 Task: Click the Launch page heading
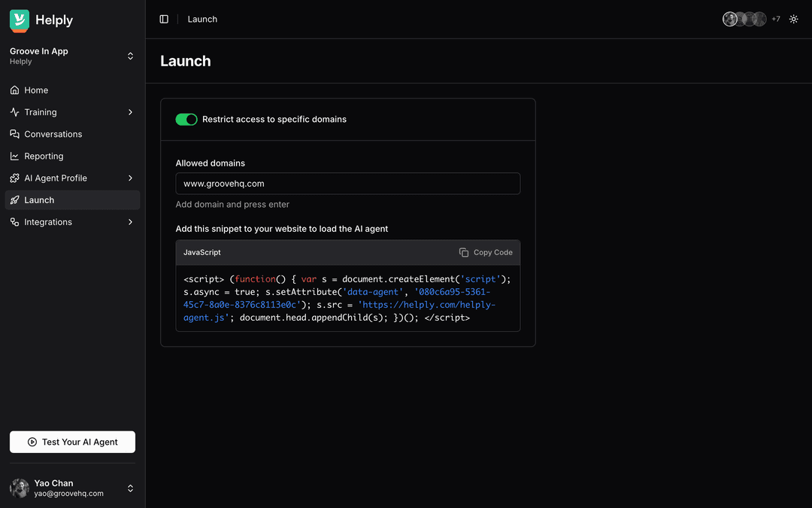186,61
